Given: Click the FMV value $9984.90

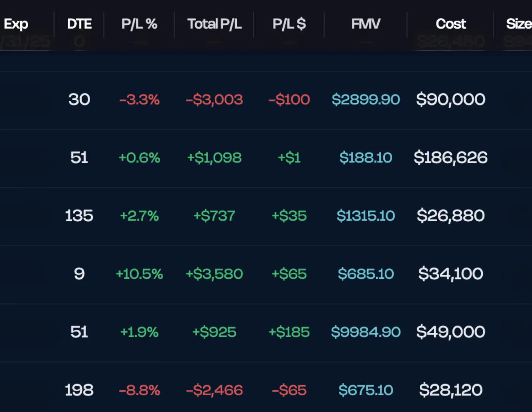Looking at the screenshot, I should pos(365,331).
